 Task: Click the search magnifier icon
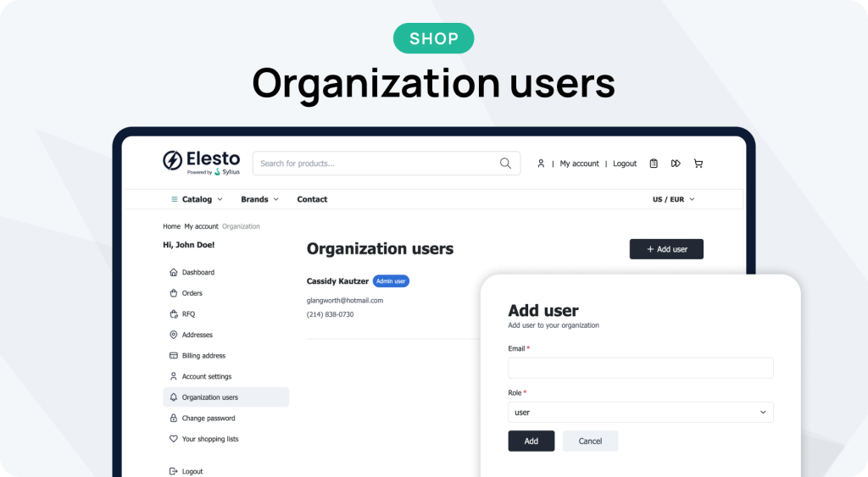coord(505,164)
